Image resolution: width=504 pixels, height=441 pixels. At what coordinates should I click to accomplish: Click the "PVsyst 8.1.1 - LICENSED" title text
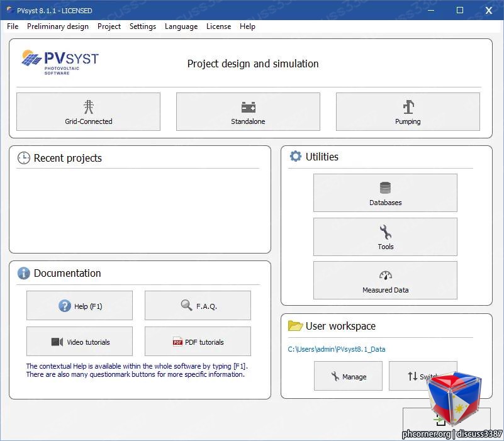coord(55,11)
